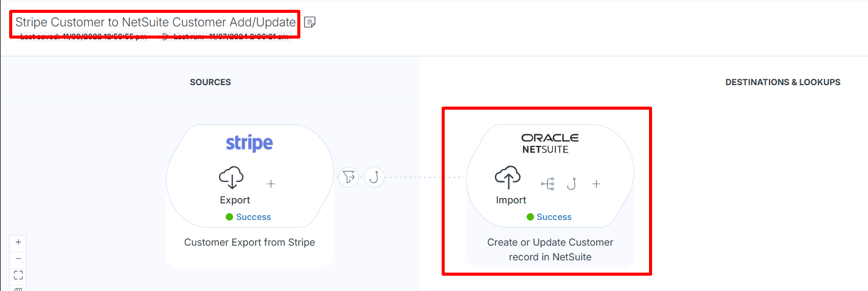Toggle the minimap below the fit-view control
The width and height of the screenshot is (868, 291).
pos(18,289)
